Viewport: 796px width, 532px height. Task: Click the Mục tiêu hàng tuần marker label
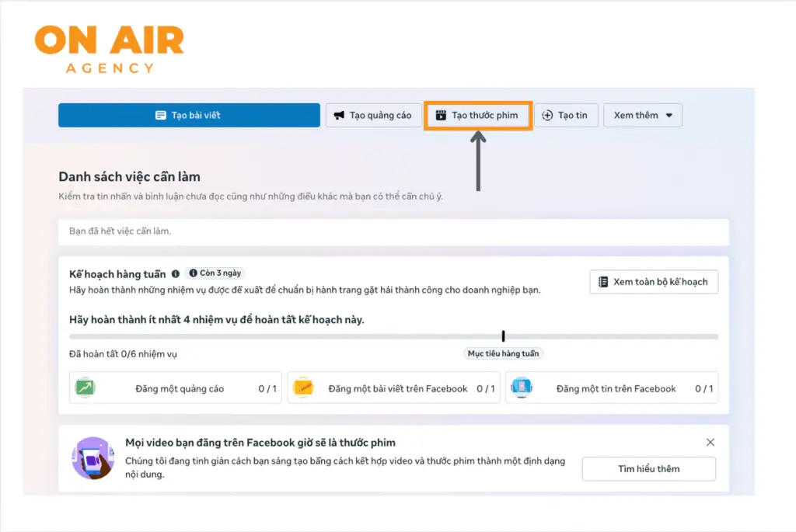[503, 353]
